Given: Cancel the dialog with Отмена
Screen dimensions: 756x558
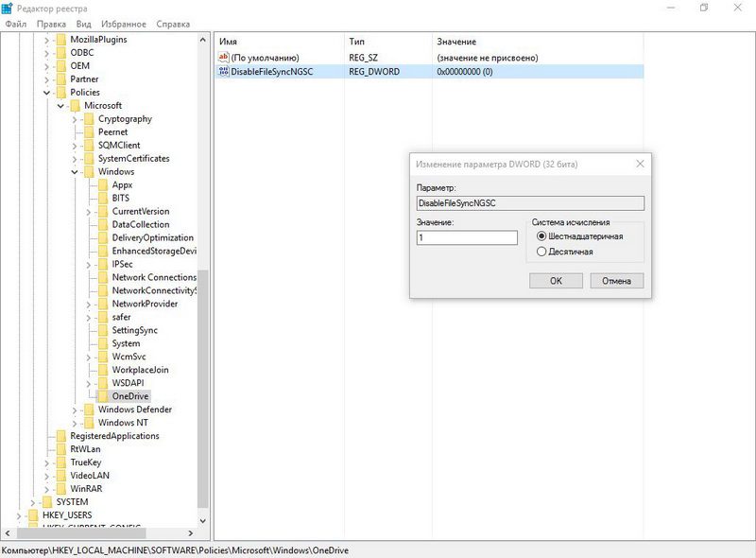Looking at the screenshot, I should (x=617, y=281).
